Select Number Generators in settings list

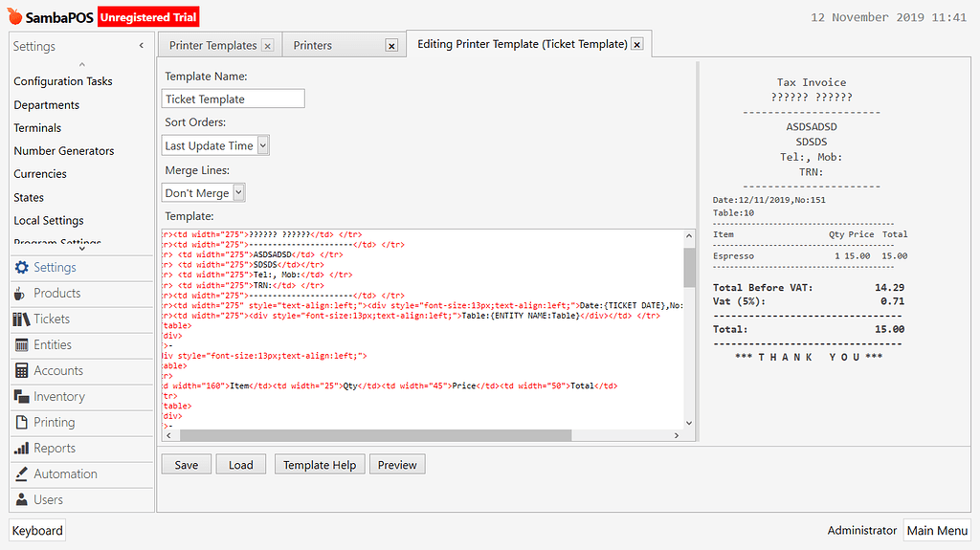[64, 151]
